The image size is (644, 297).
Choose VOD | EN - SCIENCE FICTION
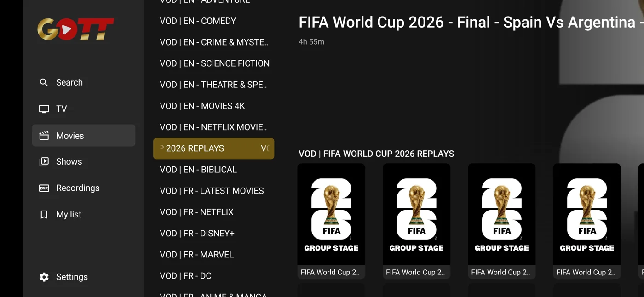pyautogui.click(x=214, y=63)
